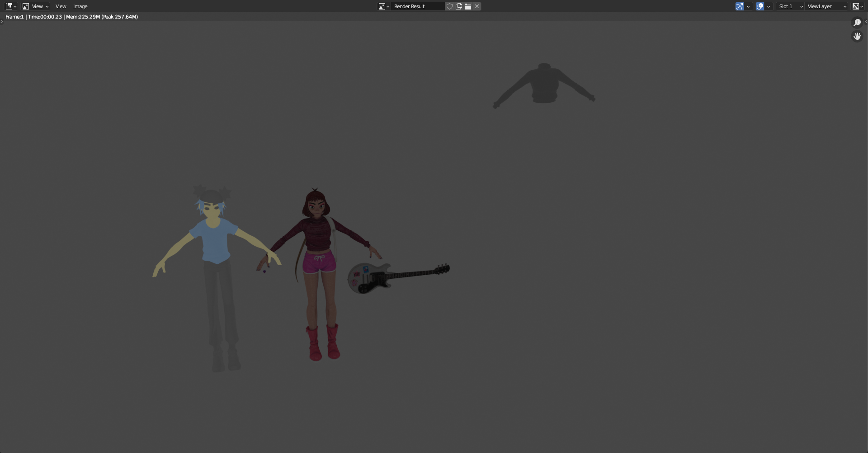Open the display channels selector
Viewport: 868px width, 453px height.
(x=858, y=6)
